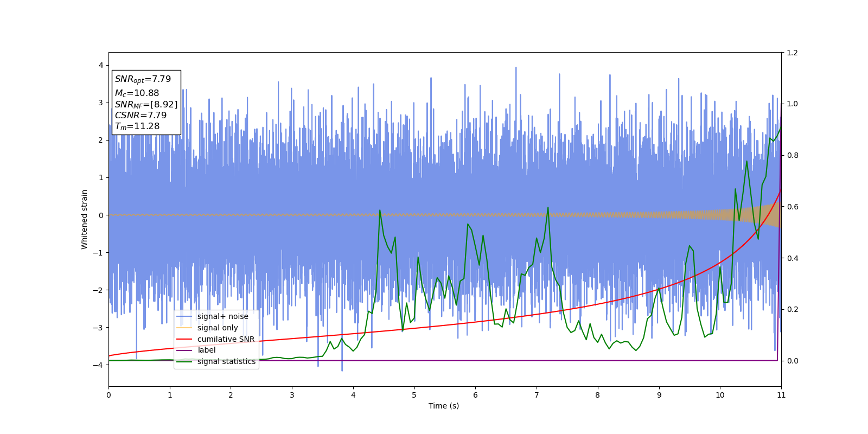Click the 'Whitened strain' y-axis label
Viewport: 868px width, 434px height.
[x=85, y=219]
